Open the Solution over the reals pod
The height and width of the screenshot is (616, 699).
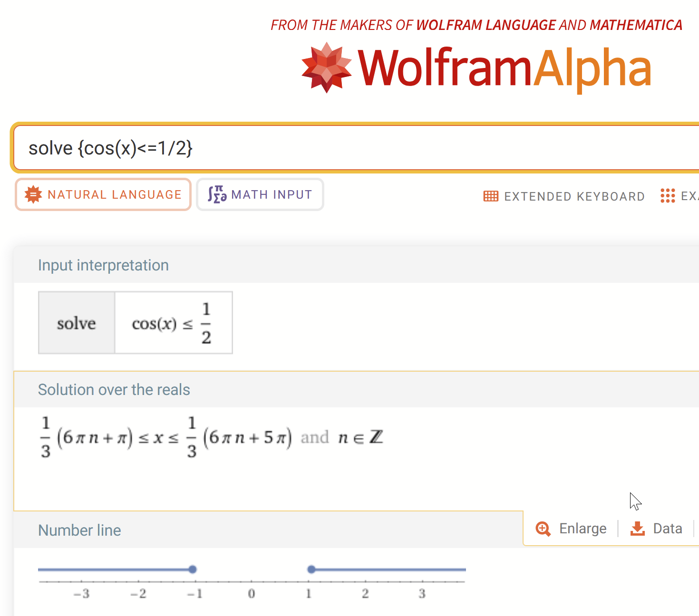(114, 389)
